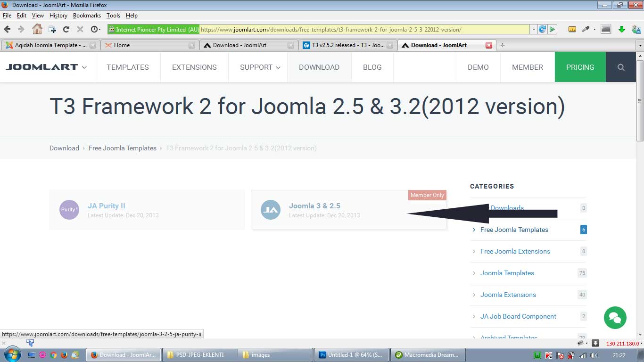The height and width of the screenshot is (362, 644).
Task: Click the translate toolbar icon
Action: (636, 29)
